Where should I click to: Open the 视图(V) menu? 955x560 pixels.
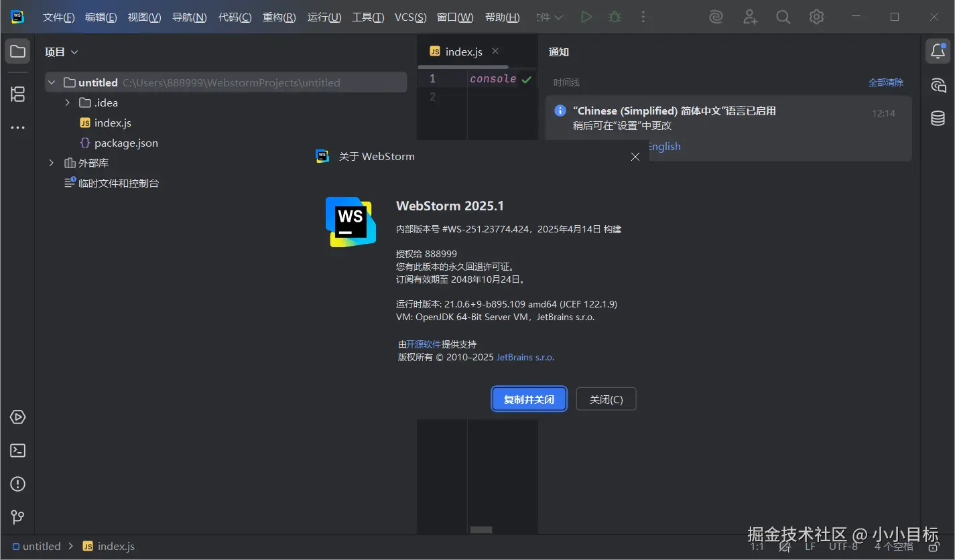click(x=145, y=17)
